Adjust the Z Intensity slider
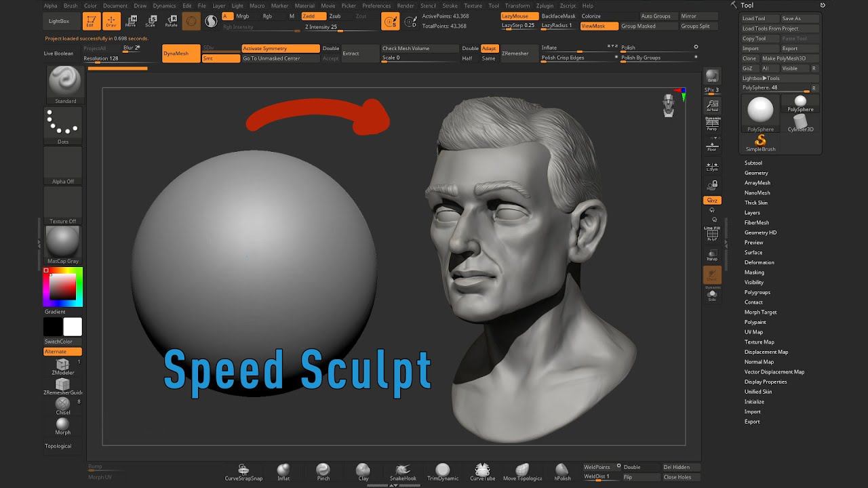Screen dimensions: 868x488 340,28
